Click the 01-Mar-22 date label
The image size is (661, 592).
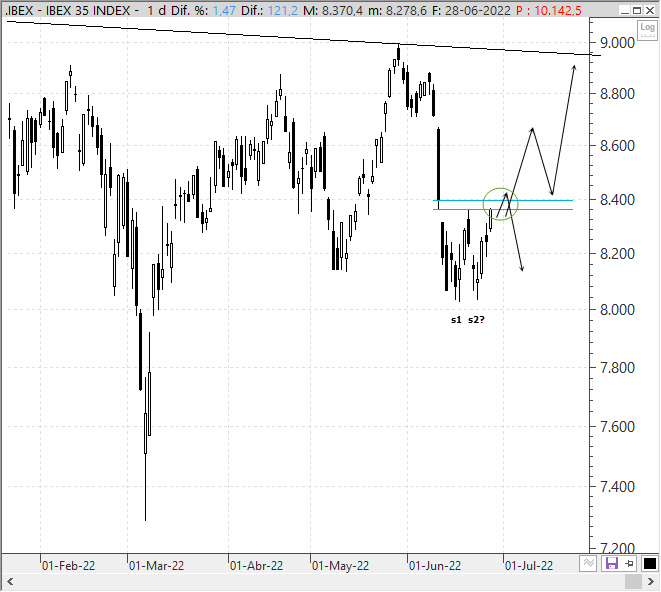click(156, 565)
